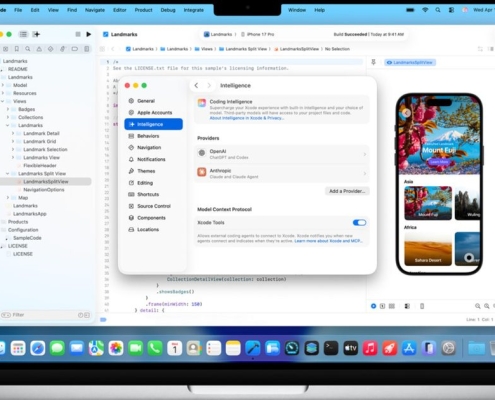Start live preview mode in canvas
The image size is (495, 400).
point(373,306)
